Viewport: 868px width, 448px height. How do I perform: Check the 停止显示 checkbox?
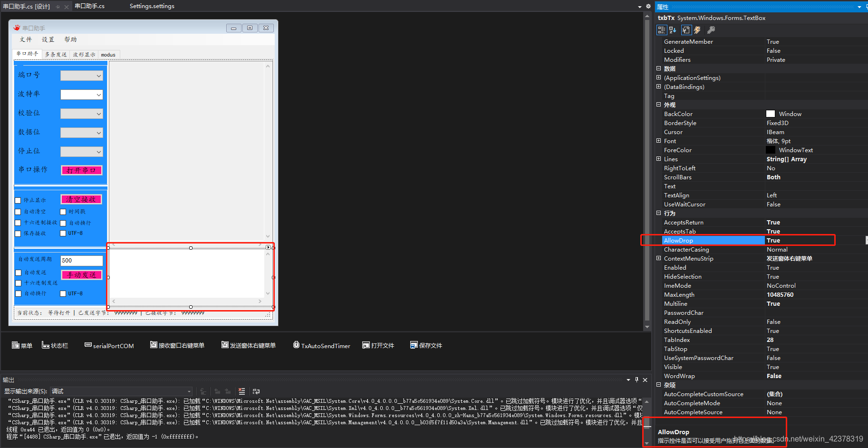[18, 200]
